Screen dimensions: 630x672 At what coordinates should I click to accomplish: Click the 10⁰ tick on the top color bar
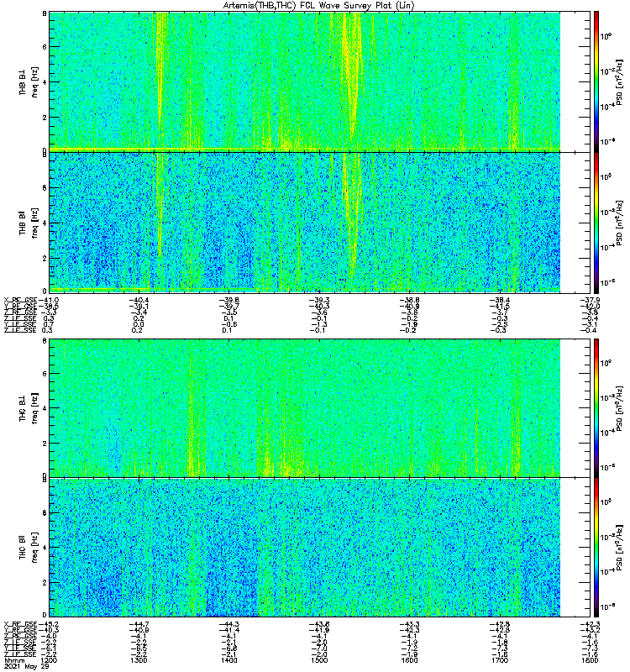[606, 36]
